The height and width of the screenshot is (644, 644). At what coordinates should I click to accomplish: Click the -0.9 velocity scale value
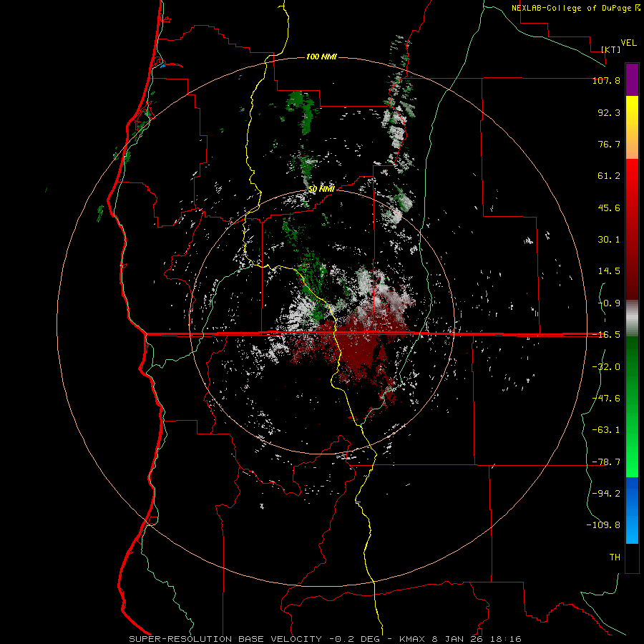pyautogui.click(x=609, y=303)
